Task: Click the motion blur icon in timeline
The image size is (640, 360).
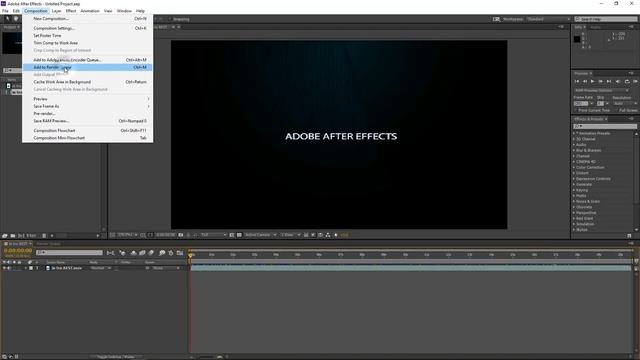Action: click(x=151, y=253)
